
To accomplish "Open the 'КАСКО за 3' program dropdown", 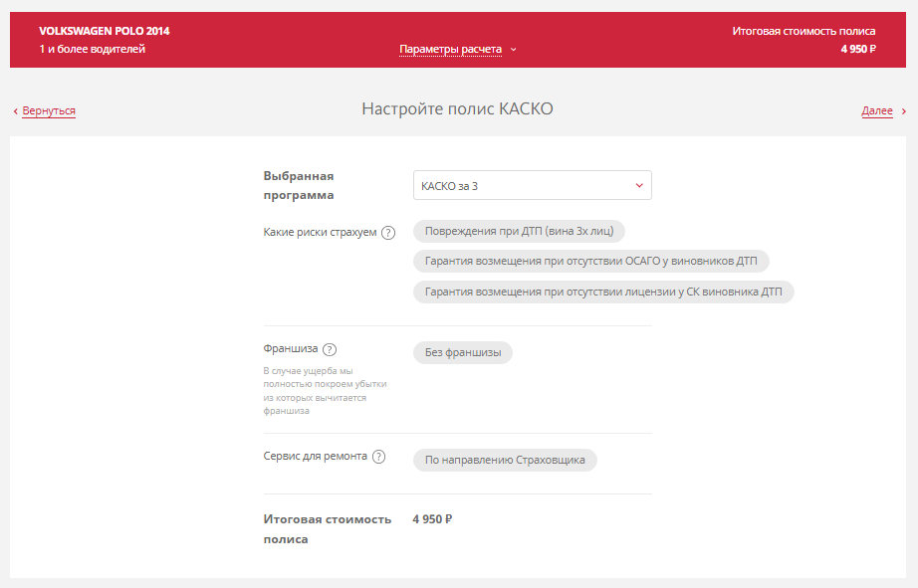I will click(x=533, y=185).
